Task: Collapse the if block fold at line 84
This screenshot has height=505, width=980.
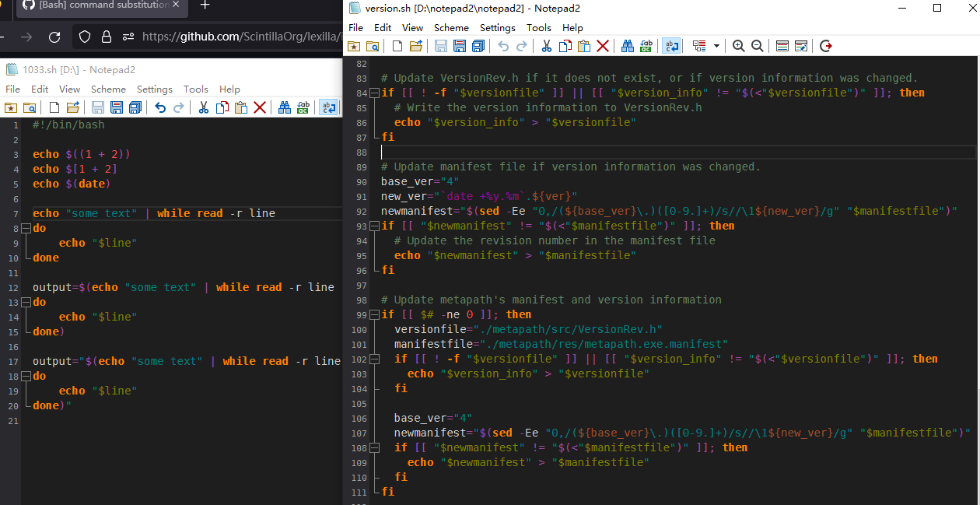Action: [x=374, y=92]
